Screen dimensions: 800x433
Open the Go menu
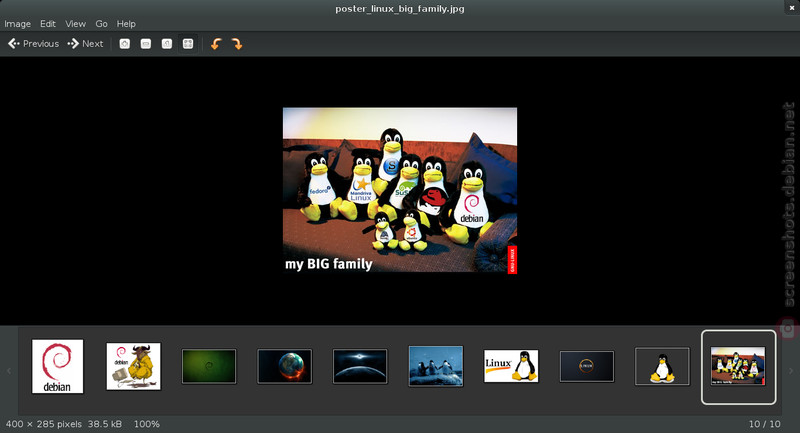pos(102,23)
